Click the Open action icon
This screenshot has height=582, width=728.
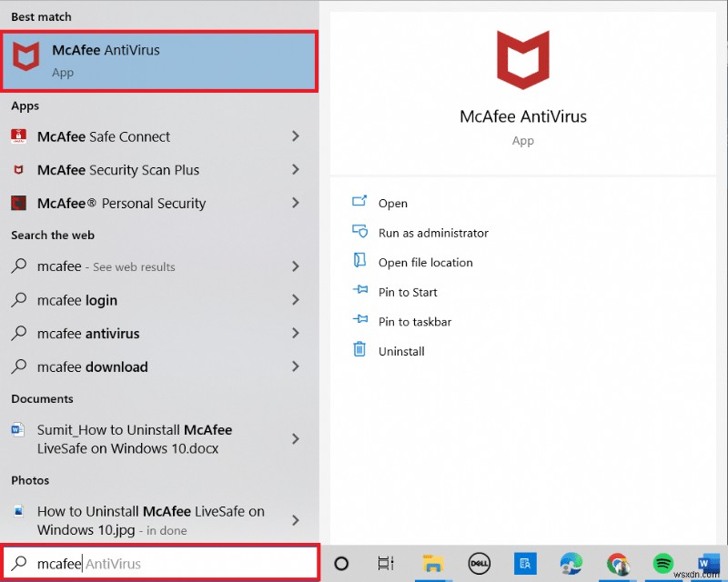pyautogui.click(x=359, y=201)
